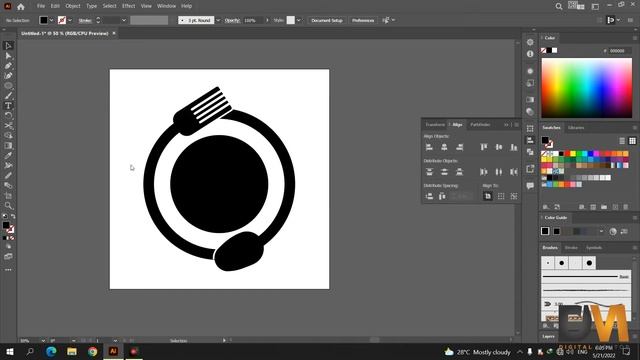
Task: Open the graphic Style dropdown arrow
Action: point(299,20)
